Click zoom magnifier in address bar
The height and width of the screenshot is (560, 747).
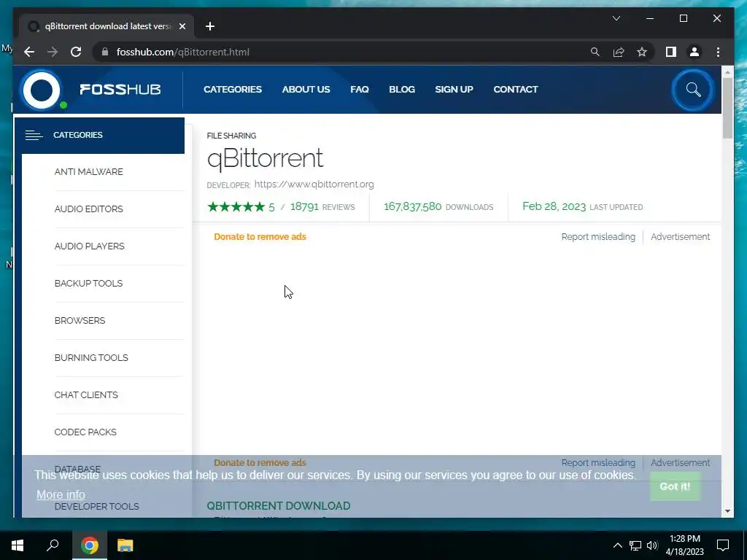point(595,52)
